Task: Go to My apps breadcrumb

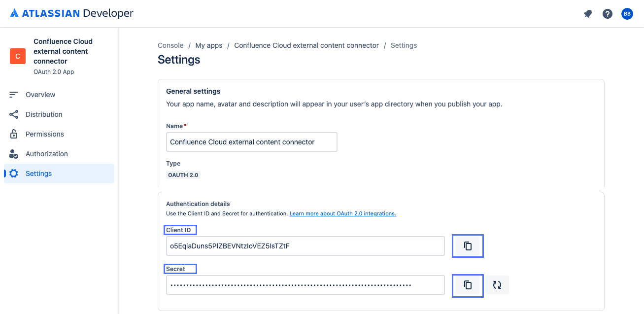Action: (x=209, y=45)
